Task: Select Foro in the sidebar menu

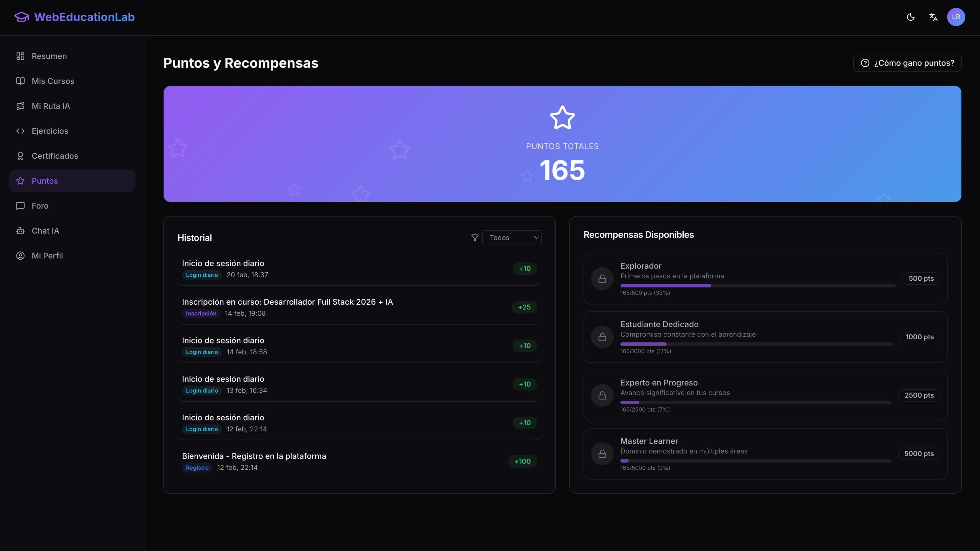Action: click(40, 206)
